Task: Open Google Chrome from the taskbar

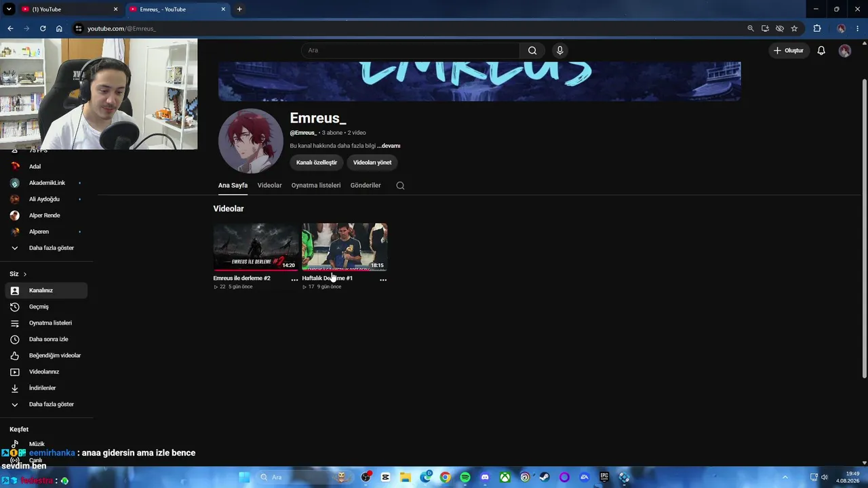Action: click(x=445, y=477)
